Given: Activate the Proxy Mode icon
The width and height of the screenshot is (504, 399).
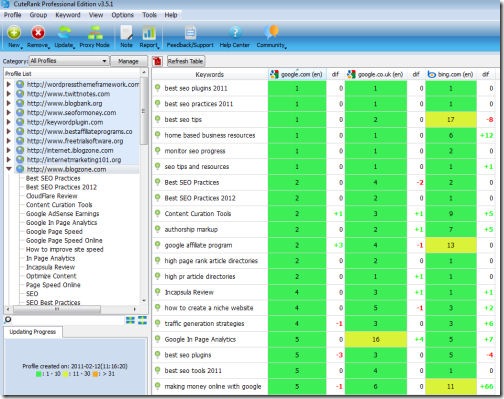Looking at the screenshot, I should point(95,33).
